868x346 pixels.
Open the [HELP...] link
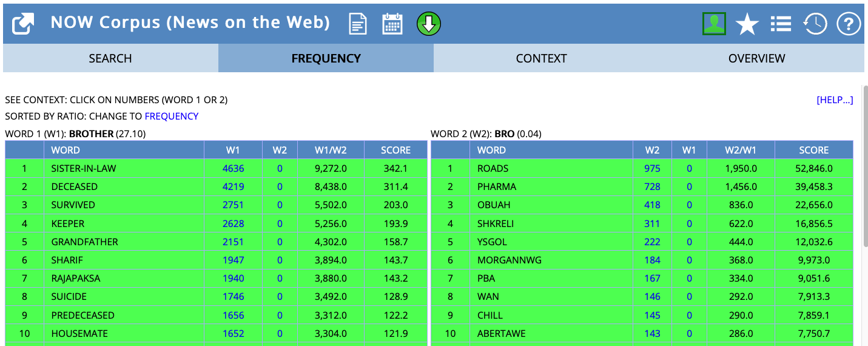[x=835, y=100]
